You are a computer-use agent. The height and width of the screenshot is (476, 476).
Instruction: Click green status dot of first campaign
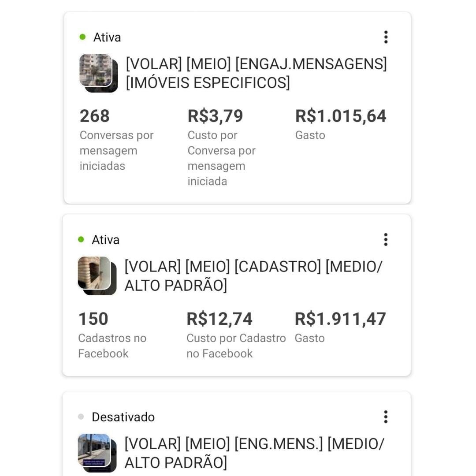[x=82, y=37]
